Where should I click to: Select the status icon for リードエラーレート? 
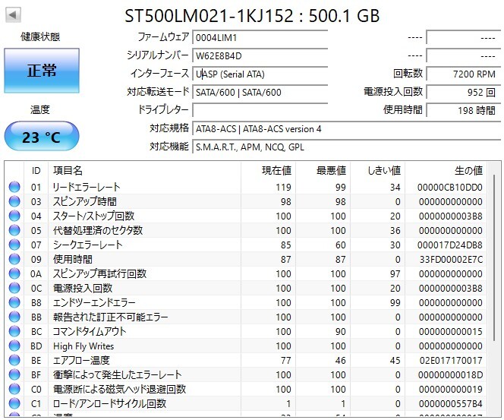click(14, 187)
